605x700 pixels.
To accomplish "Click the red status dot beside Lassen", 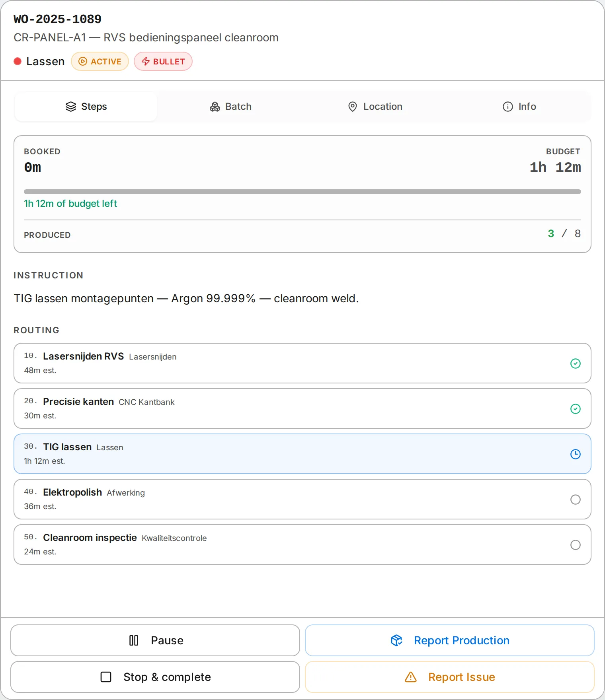I will 18,61.
